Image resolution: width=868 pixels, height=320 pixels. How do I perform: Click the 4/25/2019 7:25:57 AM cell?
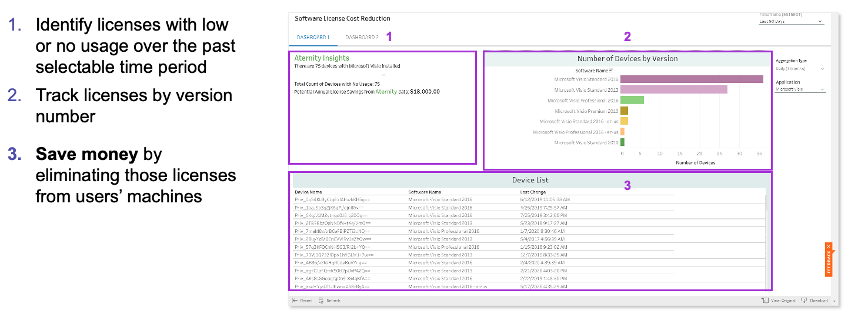(x=543, y=208)
